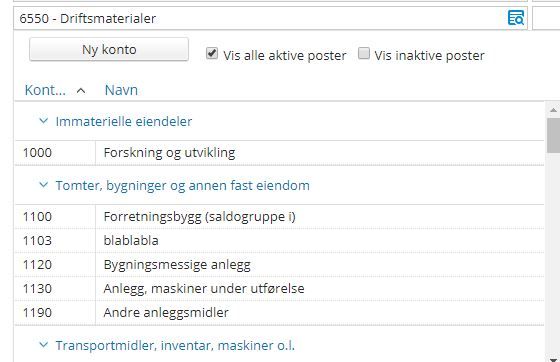Sort by Navn column header
This screenshot has width=560, height=362.
pos(121,90)
